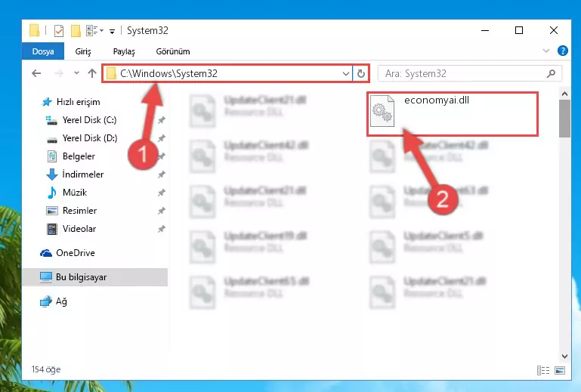Screen dimensions: 581x392
Task: Expand the address bar history dropdown
Action: (x=346, y=74)
